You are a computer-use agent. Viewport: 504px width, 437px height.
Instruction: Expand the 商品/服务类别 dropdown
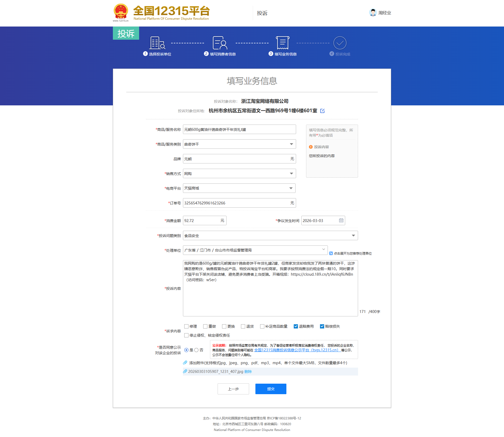(291, 144)
